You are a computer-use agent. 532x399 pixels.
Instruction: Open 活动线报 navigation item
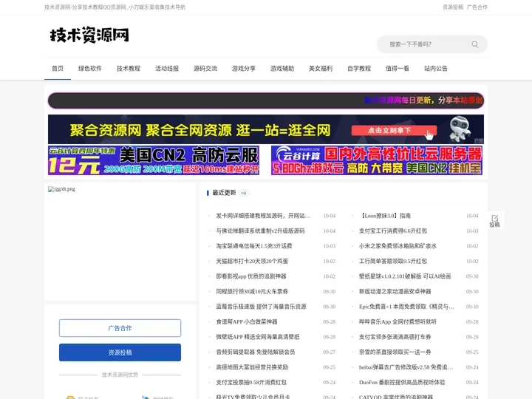click(167, 69)
